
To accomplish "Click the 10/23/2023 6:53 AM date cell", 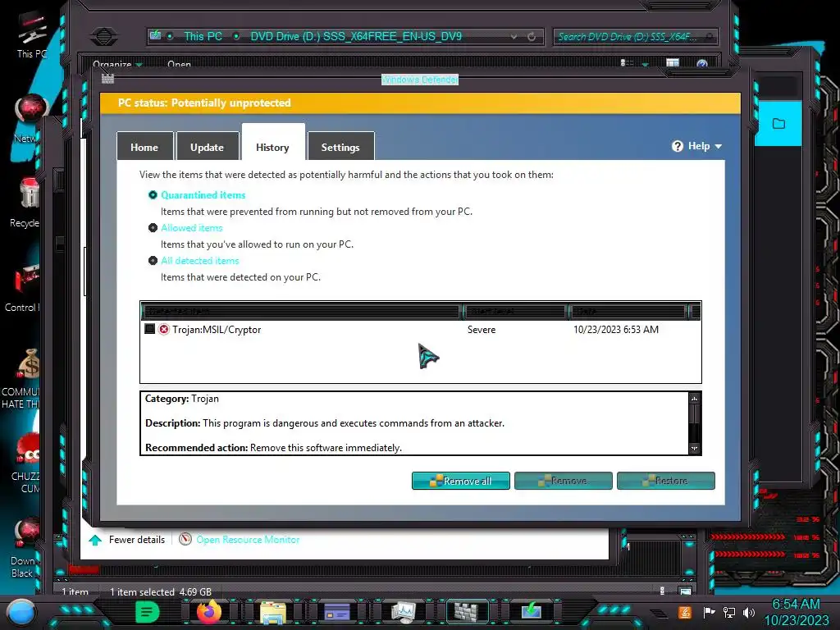I will coord(616,330).
